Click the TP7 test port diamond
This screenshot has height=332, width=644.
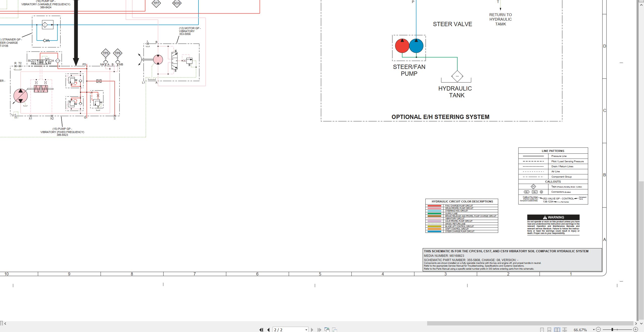(x=156, y=3)
